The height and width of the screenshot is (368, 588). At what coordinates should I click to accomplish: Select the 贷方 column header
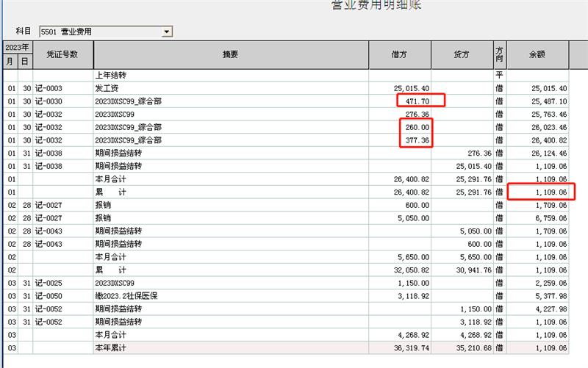[462, 54]
